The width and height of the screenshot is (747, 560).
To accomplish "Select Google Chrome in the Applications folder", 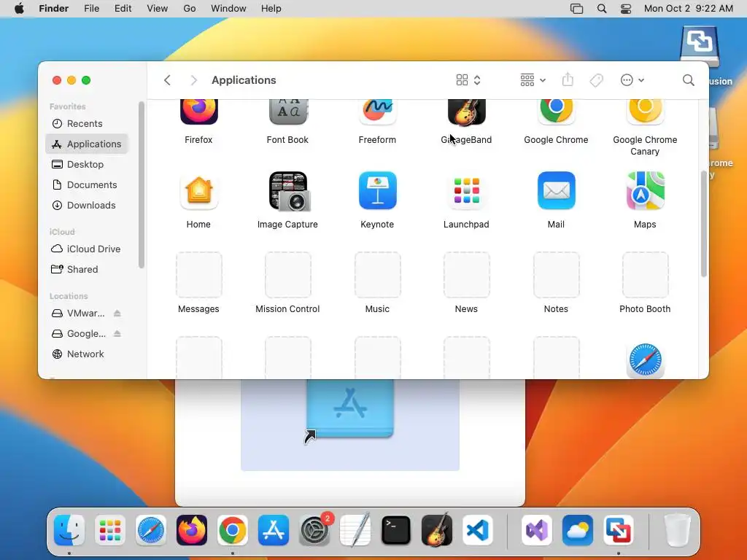I will (x=556, y=112).
